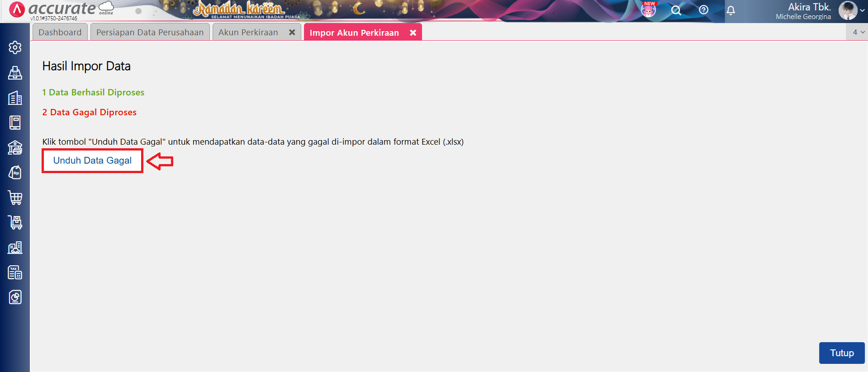Open the Rp price tag sidebar icon

click(x=15, y=173)
